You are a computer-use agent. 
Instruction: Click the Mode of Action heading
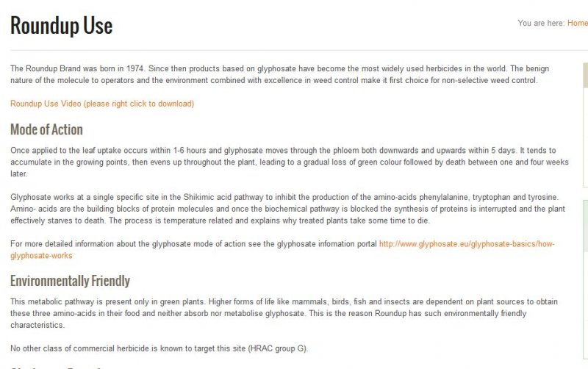[46, 129]
